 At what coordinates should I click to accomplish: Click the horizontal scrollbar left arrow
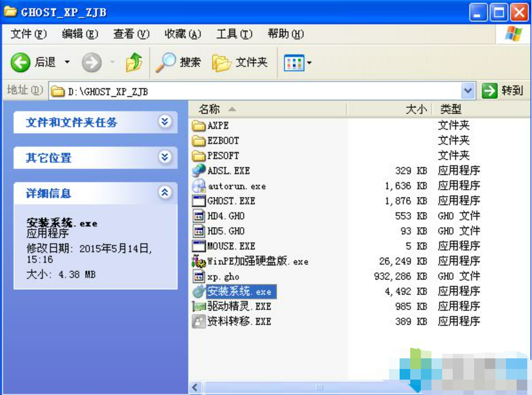pyautogui.click(x=195, y=387)
